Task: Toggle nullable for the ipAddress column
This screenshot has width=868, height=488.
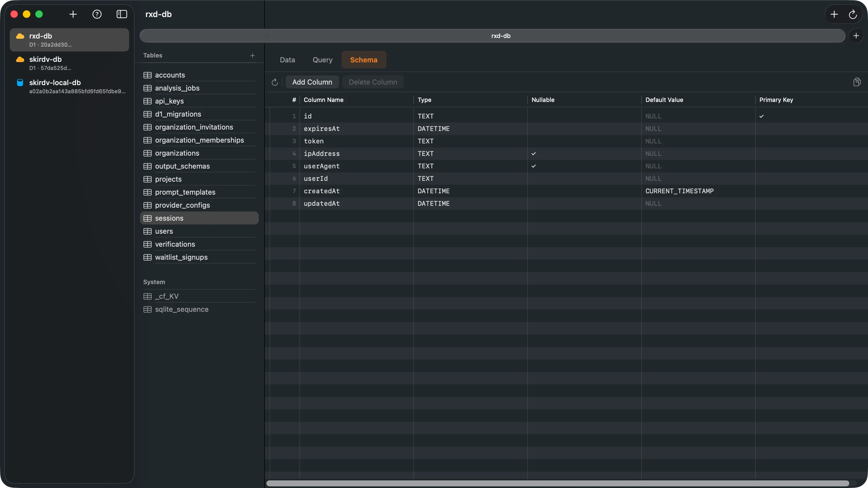Action: click(534, 153)
